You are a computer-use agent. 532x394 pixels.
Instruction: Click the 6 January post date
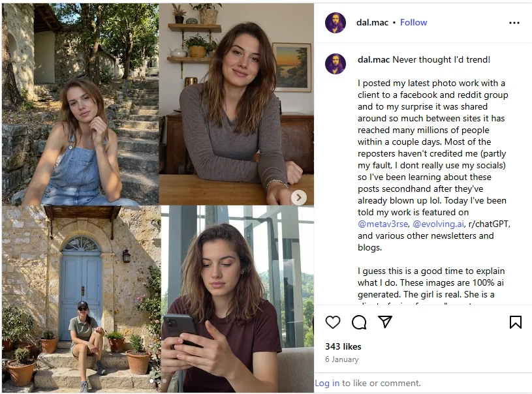(x=341, y=359)
